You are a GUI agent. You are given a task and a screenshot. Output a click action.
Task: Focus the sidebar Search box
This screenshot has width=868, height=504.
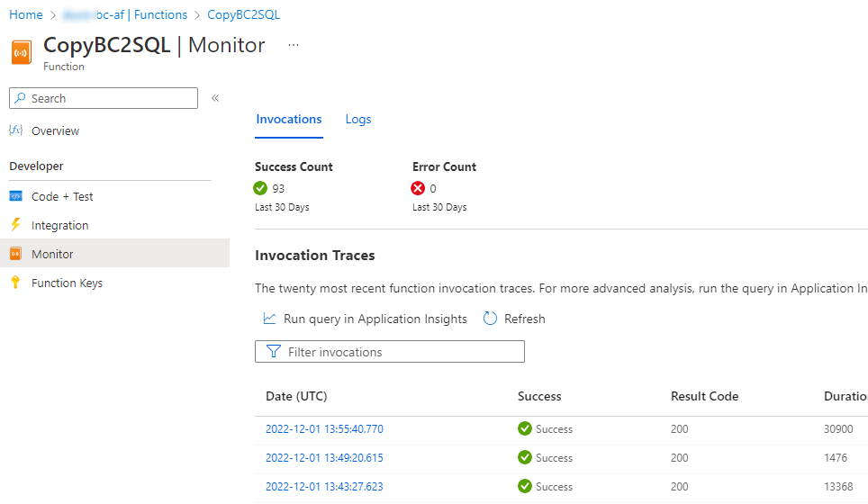tap(104, 98)
